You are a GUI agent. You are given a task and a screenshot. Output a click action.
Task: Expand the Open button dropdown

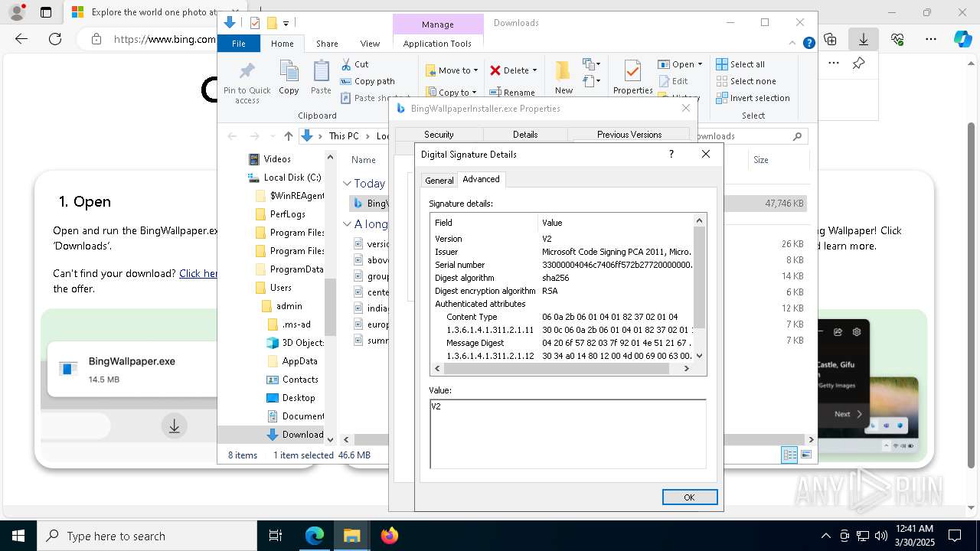click(x=699, y=64)
